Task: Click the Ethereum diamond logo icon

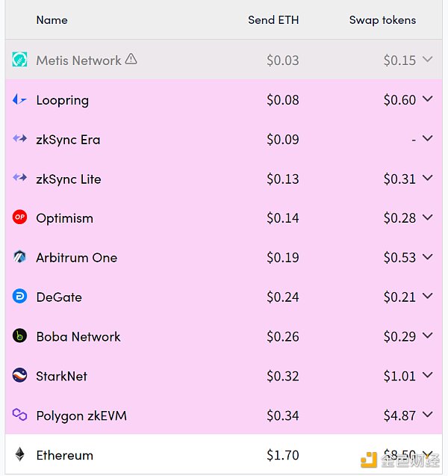Action: pos(20,454)
